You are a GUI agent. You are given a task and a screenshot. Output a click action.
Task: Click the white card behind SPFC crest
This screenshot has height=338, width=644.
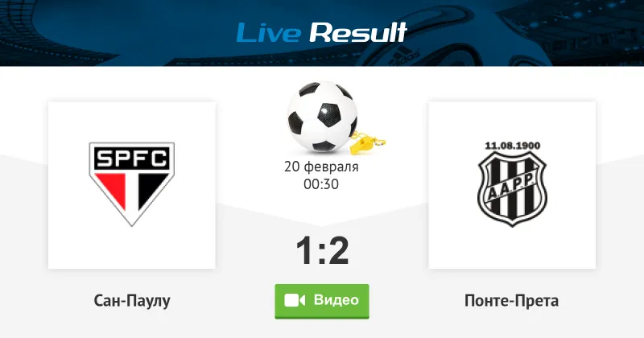pos(132,185)
